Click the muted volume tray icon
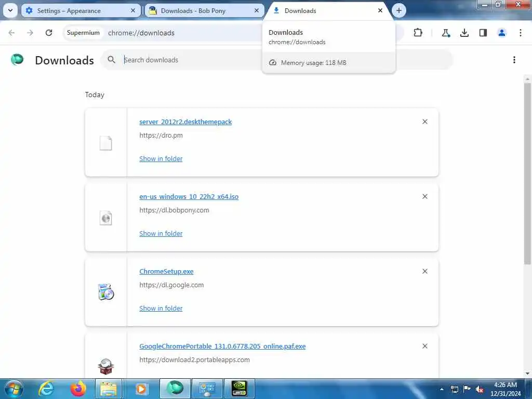 (480, 389)
